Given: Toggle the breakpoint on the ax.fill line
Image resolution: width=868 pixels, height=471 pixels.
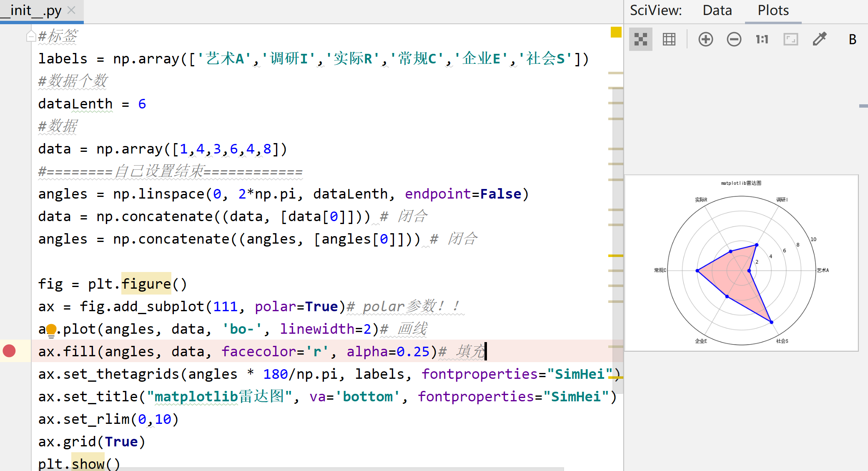Looking at the screenshot, I should pos(9,351).
